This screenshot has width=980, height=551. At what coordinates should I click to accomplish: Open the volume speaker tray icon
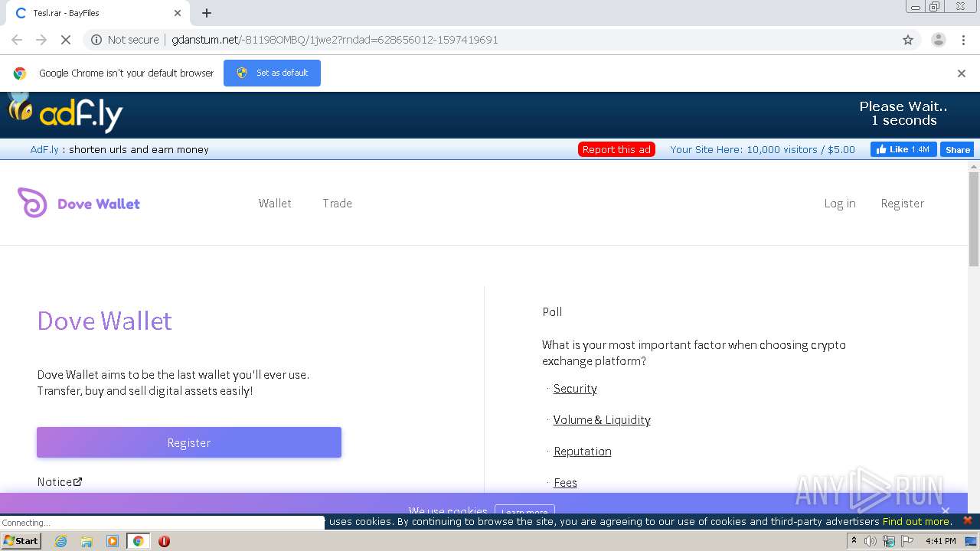pyautogui.click(x=871, y=541)
